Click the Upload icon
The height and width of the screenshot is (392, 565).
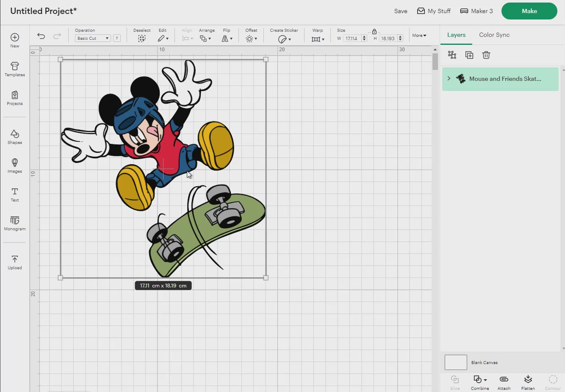pyautogui.click(x=15, y=259)
